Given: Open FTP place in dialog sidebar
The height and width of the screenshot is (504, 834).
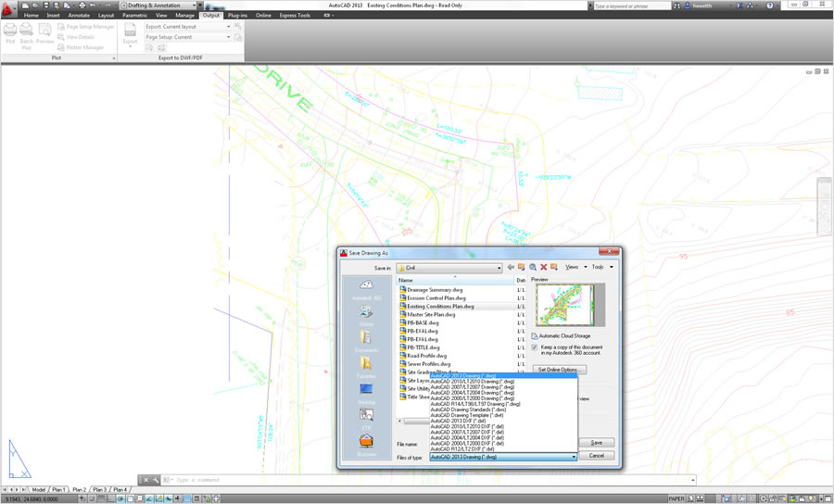Looking at the screenshot, I should 366,420.
